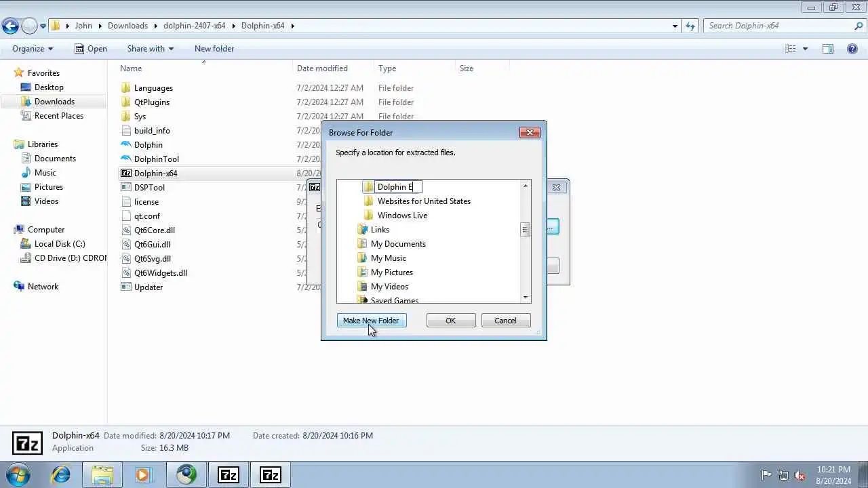Select the Dolphin-x64 7z archive icon
Viewport: 868px width, 488px height.
point(126,174)
